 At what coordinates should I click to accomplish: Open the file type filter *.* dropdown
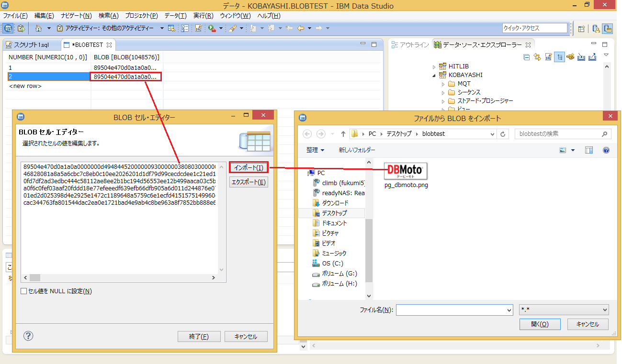(564, 310)
